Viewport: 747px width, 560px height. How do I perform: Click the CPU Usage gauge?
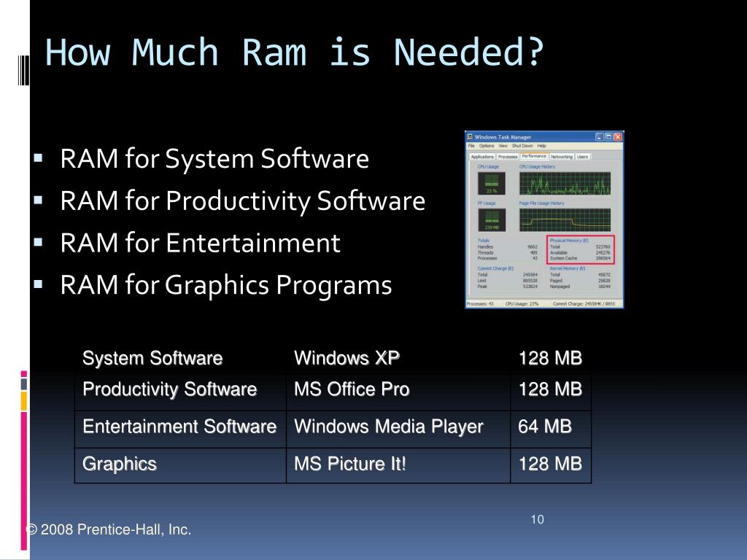click(x=492, y=183)
